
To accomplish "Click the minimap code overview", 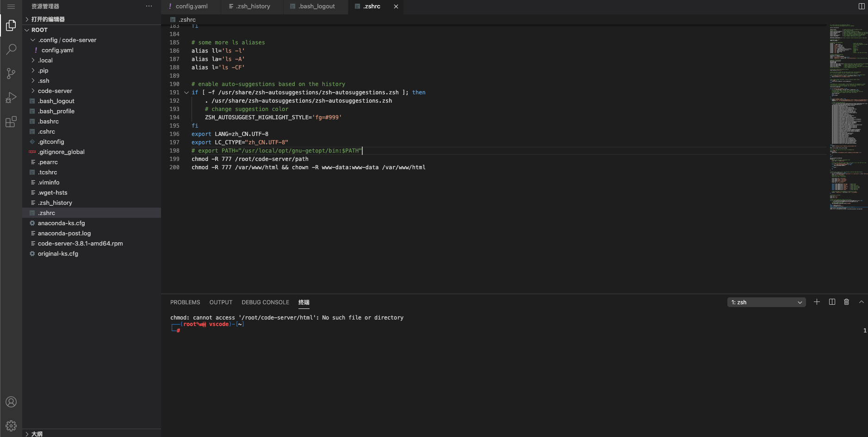I will click(848, 117).
